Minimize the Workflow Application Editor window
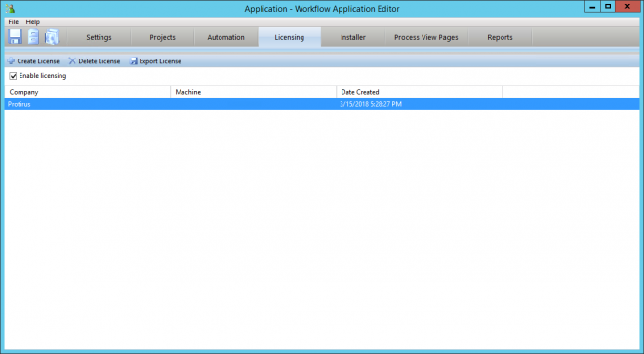 pos(592,7)
